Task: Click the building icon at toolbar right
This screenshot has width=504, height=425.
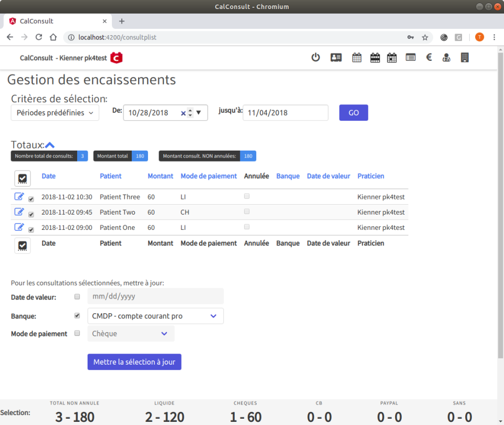Action: click(465, 57)
